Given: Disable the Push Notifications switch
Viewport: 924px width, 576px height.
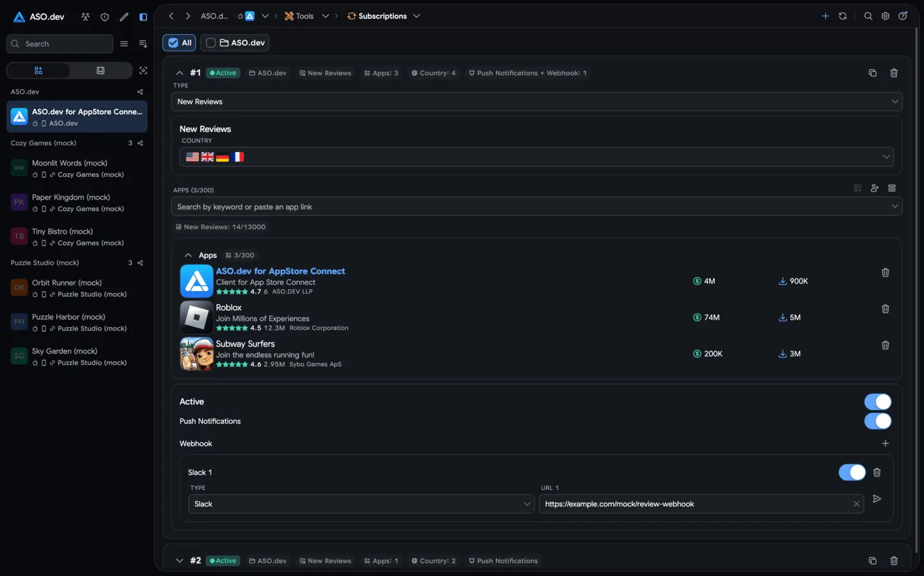Looking at the screenshot, I should click(877, 421).
